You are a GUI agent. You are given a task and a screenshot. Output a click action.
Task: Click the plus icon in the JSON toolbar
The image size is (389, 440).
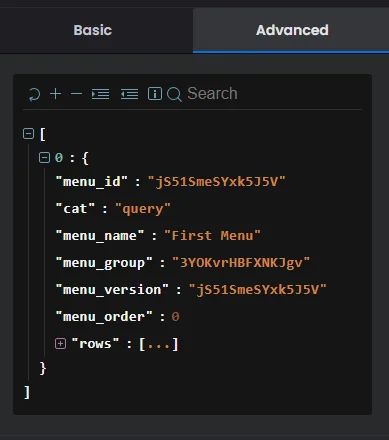point(55,94)
